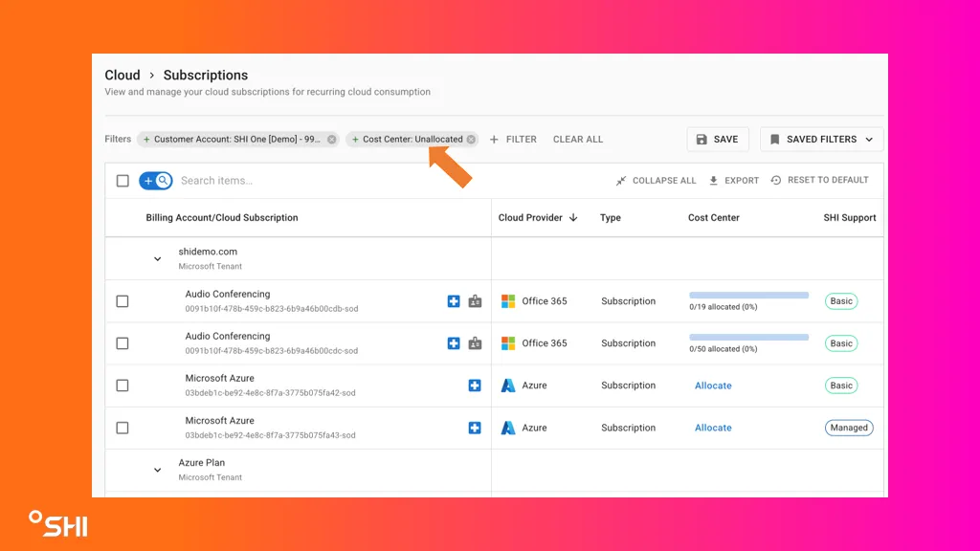Add a new filter with + FILTER
The height and width of the screenshot is (551, 980).
(x=513, y=140)
